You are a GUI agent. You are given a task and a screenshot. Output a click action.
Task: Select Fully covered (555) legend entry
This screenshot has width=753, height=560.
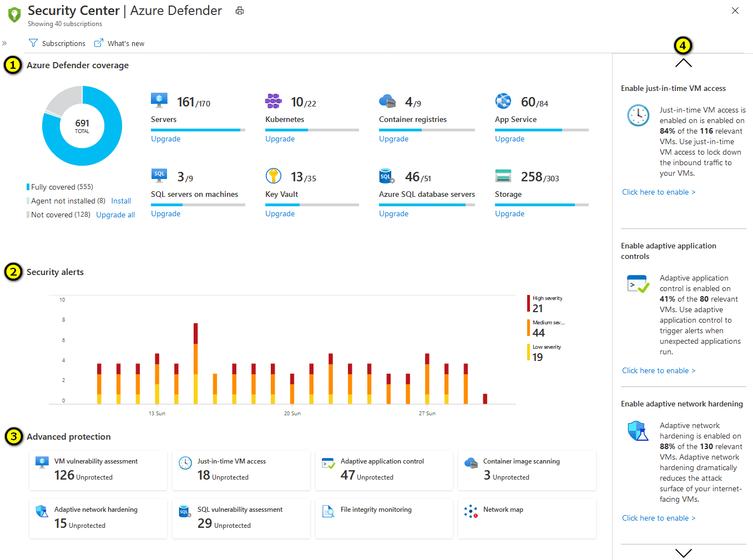tap(60, 187)
